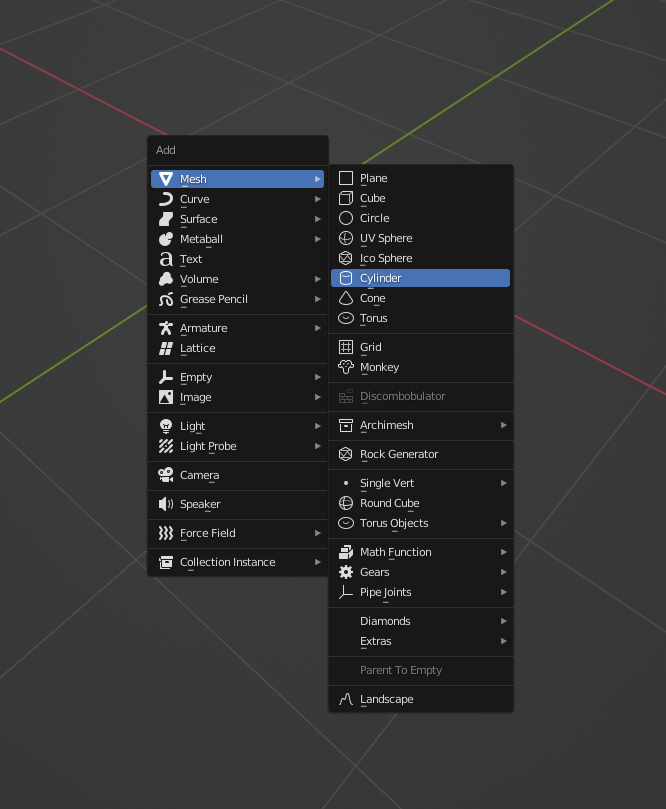Image resolution: width=666 pixels, height=809 pixels.
Task: Expand the Single Vert submenu arrow
Action: 503,483
